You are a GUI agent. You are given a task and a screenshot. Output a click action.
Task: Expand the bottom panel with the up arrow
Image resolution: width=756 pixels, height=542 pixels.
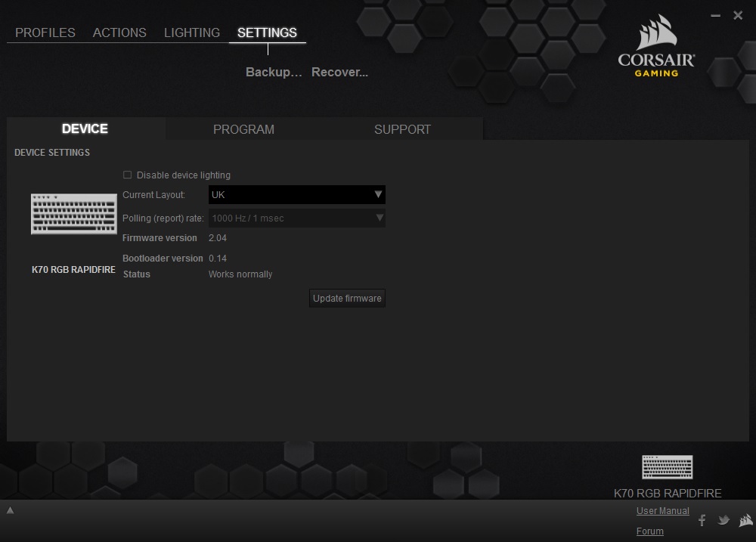pyautogui.click(x=10, y=510)
